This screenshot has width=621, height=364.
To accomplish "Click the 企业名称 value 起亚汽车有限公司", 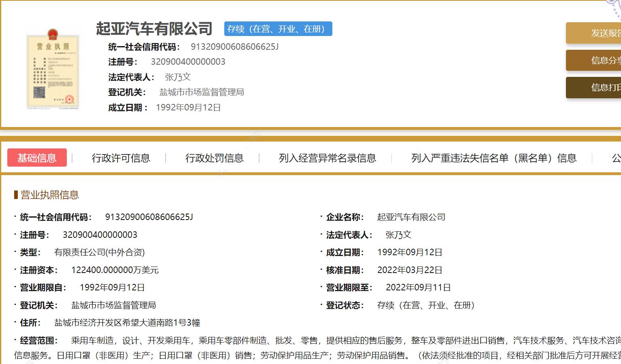I will (x=411, y=217).
